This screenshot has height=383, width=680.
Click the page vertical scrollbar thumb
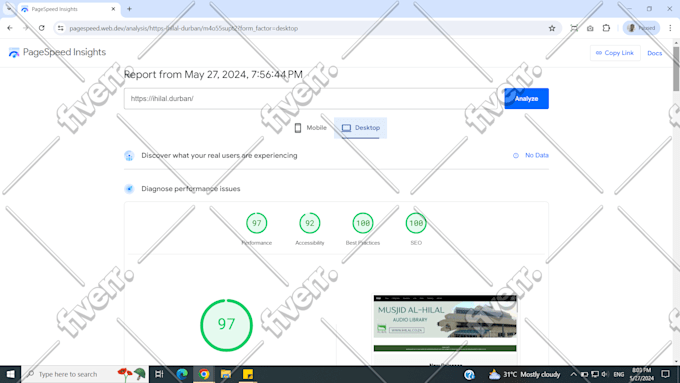click(676, 69)
